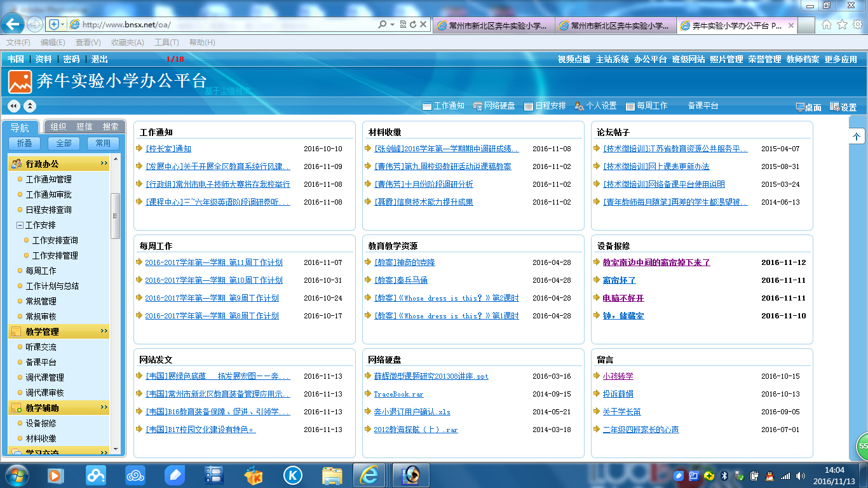Select 调代课管理 in navigation tree

(x=44, y=377)
